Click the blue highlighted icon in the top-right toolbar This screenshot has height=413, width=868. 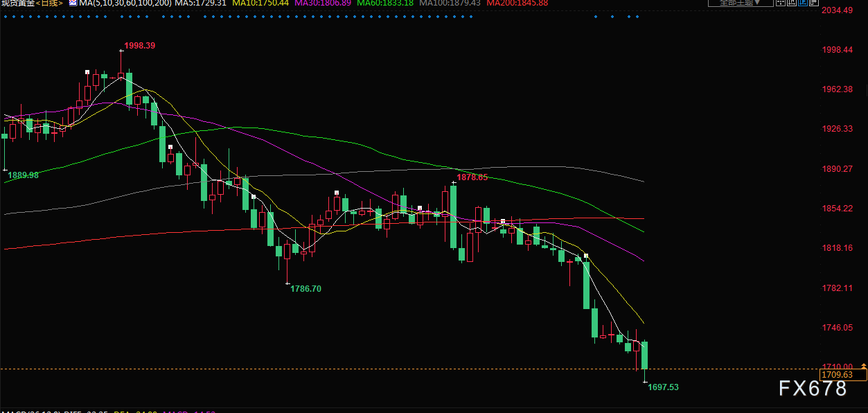coord(803,2)
